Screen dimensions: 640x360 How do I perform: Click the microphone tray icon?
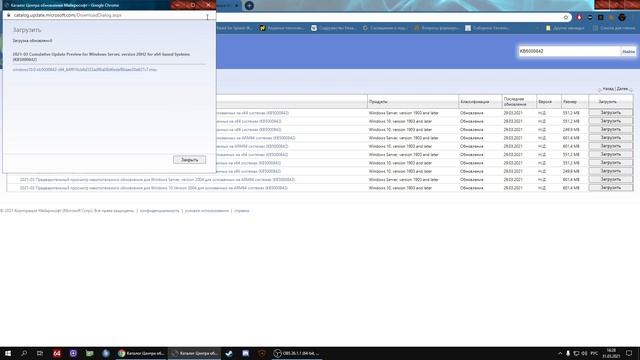[568, 353]
